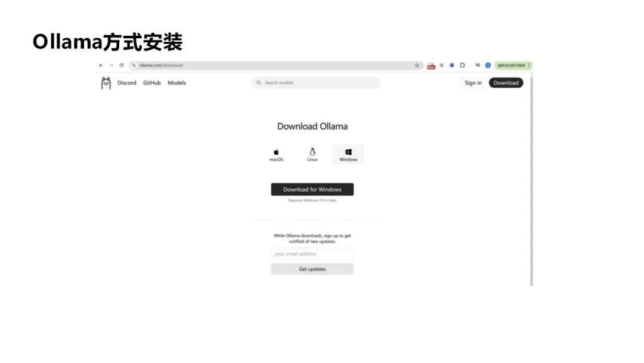This screenshot has width=644, height=363.
Task: Focus the email address field
Action: (312, 254)
